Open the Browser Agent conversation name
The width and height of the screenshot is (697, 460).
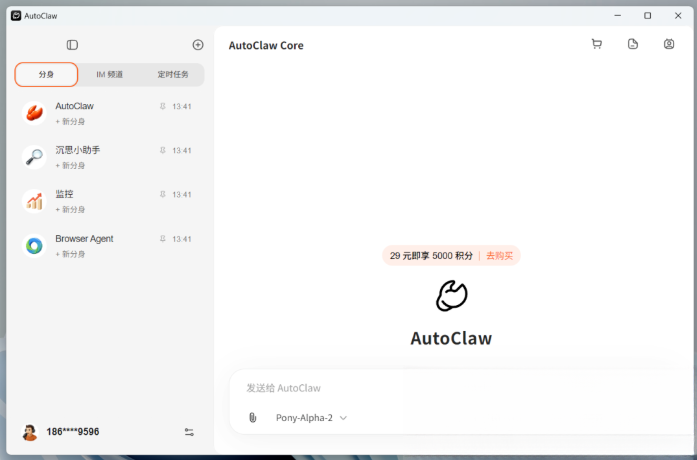point(84,239)
